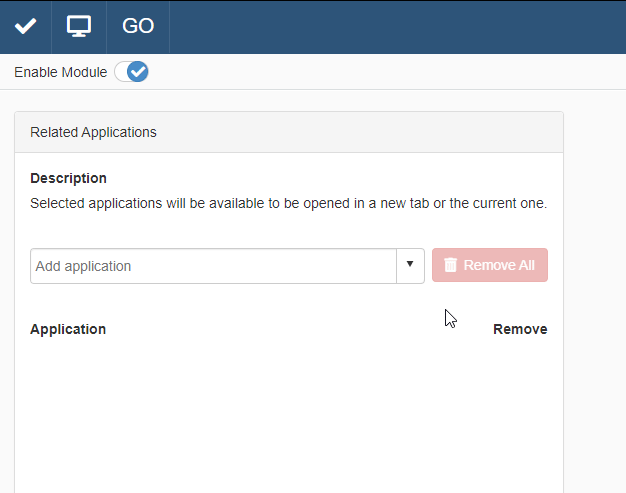Click the Enable Module label text
The image size is (626, 493).
(x=60, y=72)
